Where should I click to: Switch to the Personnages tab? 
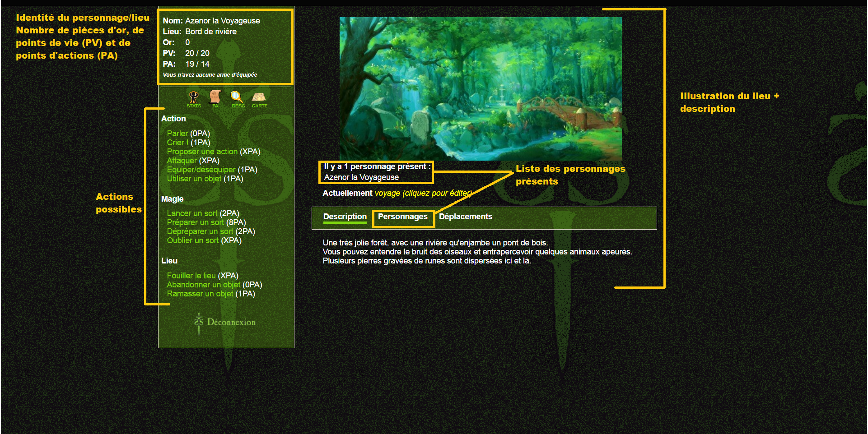pos(402,217)
